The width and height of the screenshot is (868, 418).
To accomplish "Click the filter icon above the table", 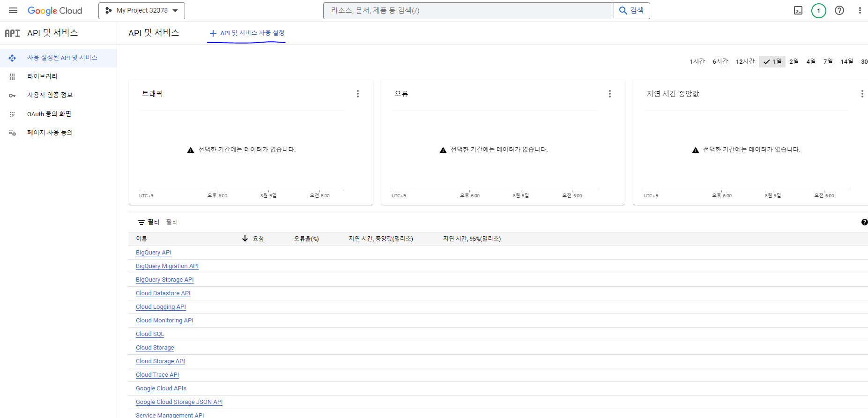I will pos(141,222).
